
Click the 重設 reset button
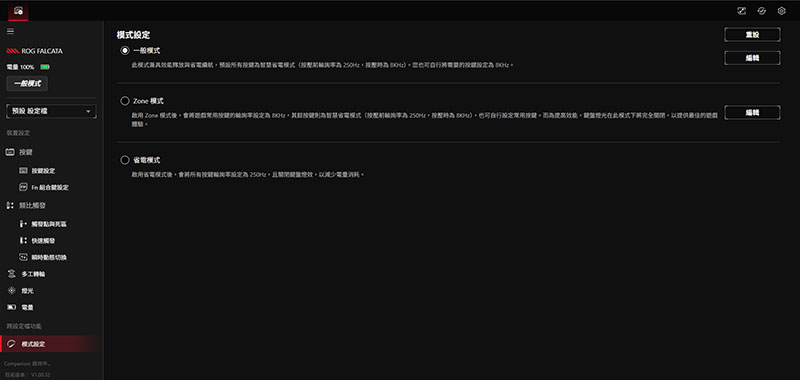752,35
